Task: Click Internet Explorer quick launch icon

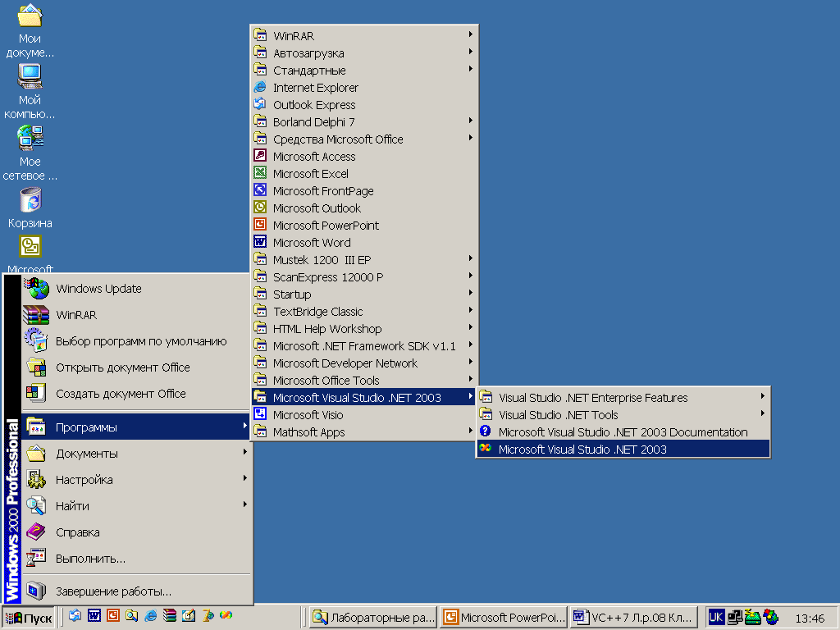Action: [x=151, y=616]
